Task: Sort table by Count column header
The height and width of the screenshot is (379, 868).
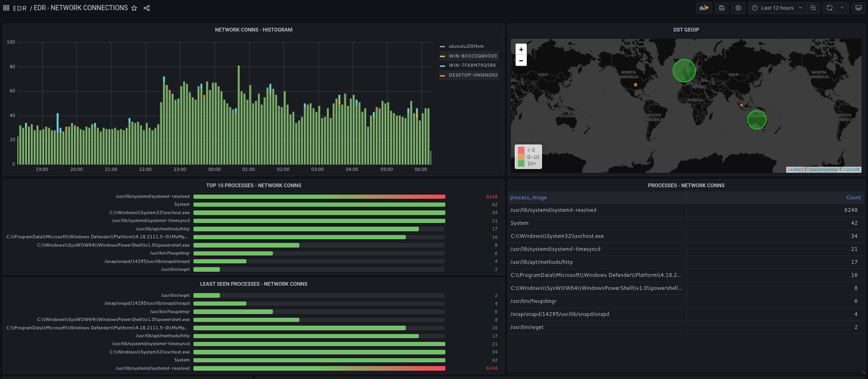Action: pos(853,198)
